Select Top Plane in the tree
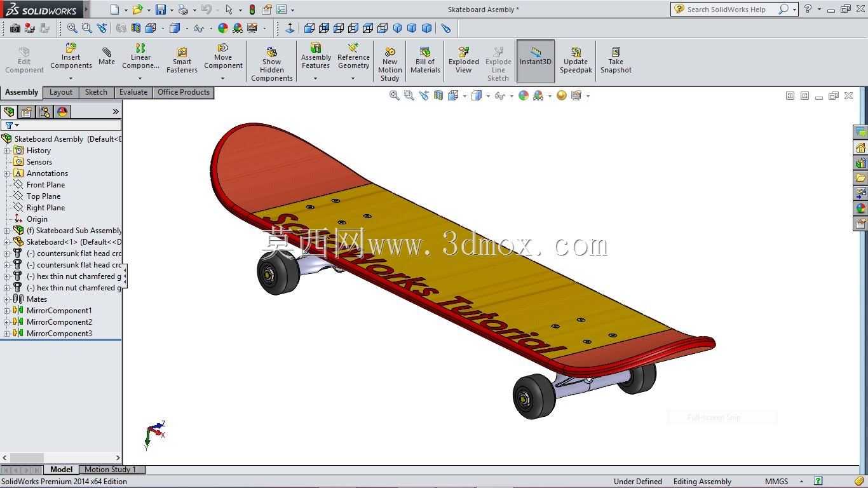 click(x=43, y=196)
